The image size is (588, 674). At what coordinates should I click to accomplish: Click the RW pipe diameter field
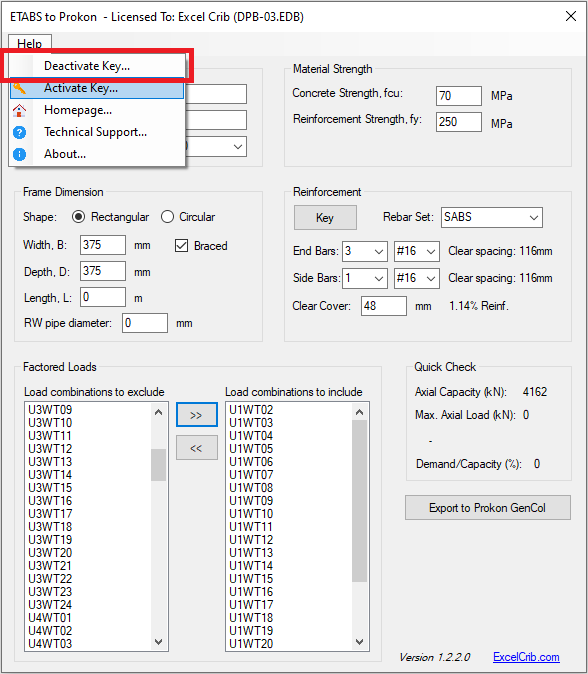click(x=145, y=323)
